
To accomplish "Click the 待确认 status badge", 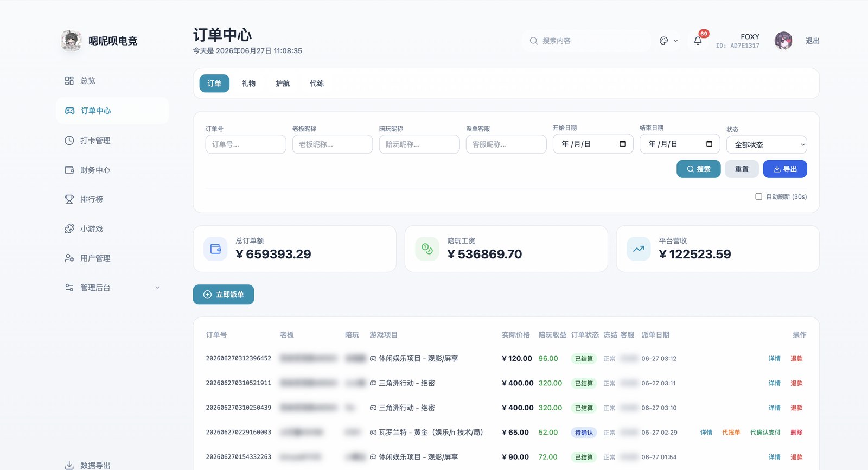I will 584,433.
